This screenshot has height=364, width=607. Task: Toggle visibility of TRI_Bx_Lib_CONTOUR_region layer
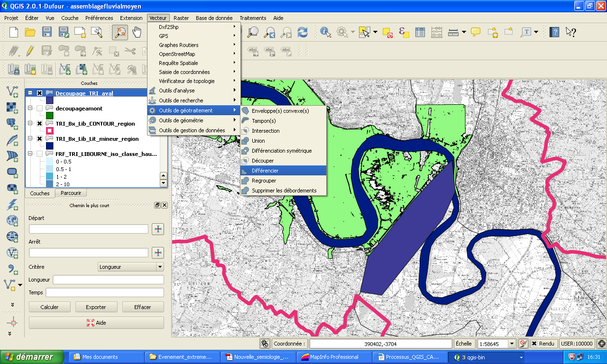40,124
